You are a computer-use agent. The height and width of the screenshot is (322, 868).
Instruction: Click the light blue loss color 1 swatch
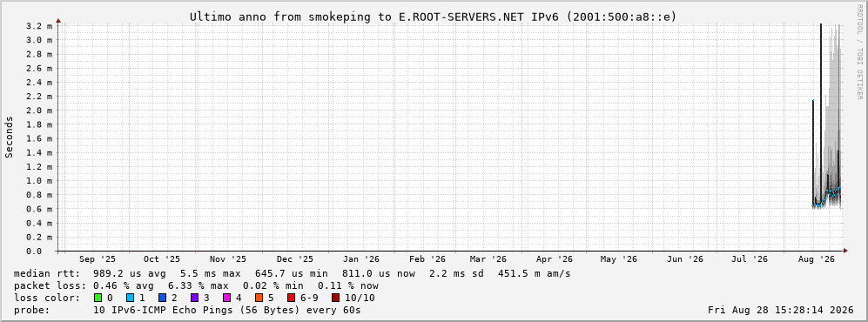point(130,298)
